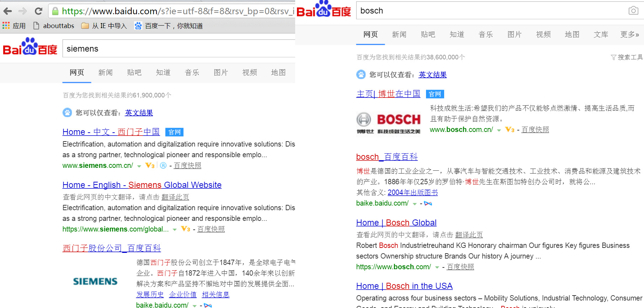Open '主页| 博世在中国' result
The image size is (644, 308).
pyautogui.click(x=388, y=94)
